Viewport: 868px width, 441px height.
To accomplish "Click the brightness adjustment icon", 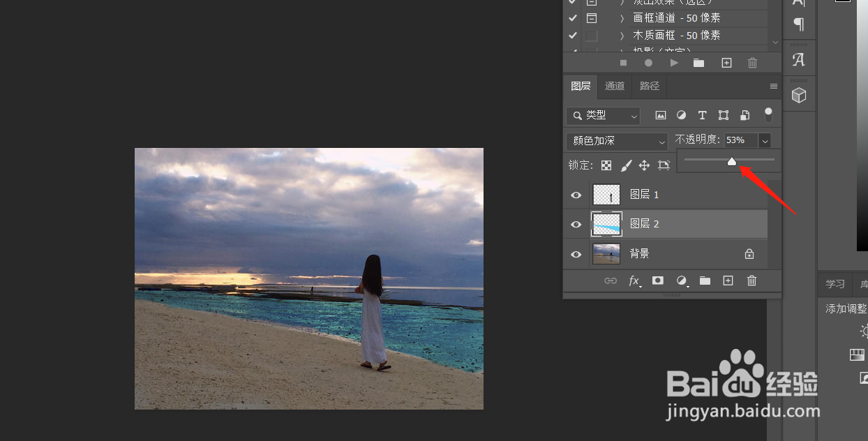I will click(865, 331).
